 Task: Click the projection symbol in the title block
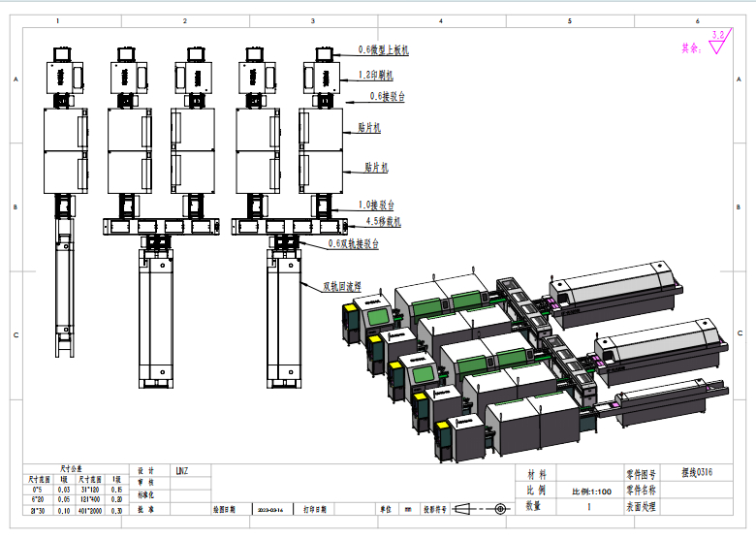[x=482, y=508]
